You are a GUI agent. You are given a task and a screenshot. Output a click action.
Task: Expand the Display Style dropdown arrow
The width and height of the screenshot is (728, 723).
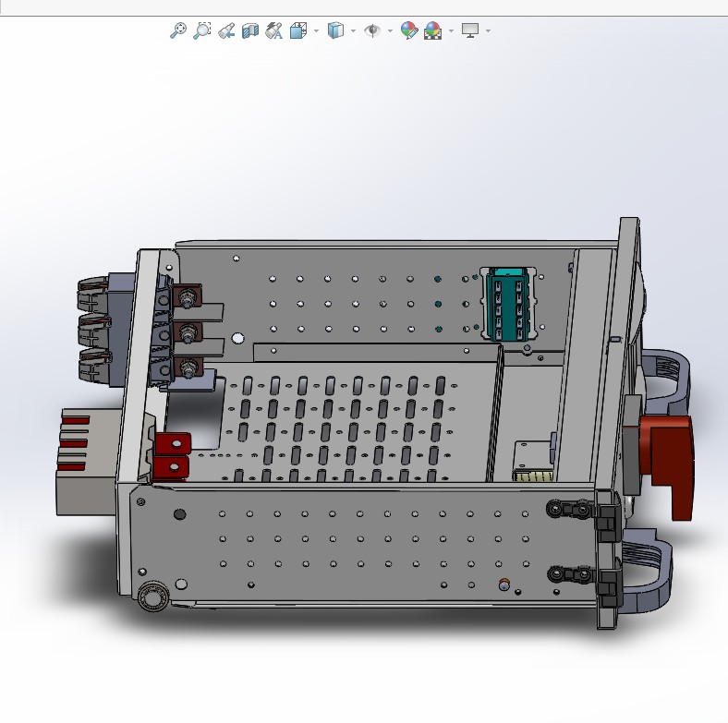(x=353, y=31)
